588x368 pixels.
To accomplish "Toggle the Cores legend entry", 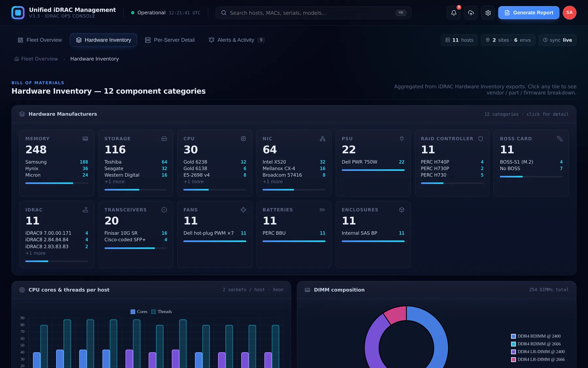I will [139, 312].
